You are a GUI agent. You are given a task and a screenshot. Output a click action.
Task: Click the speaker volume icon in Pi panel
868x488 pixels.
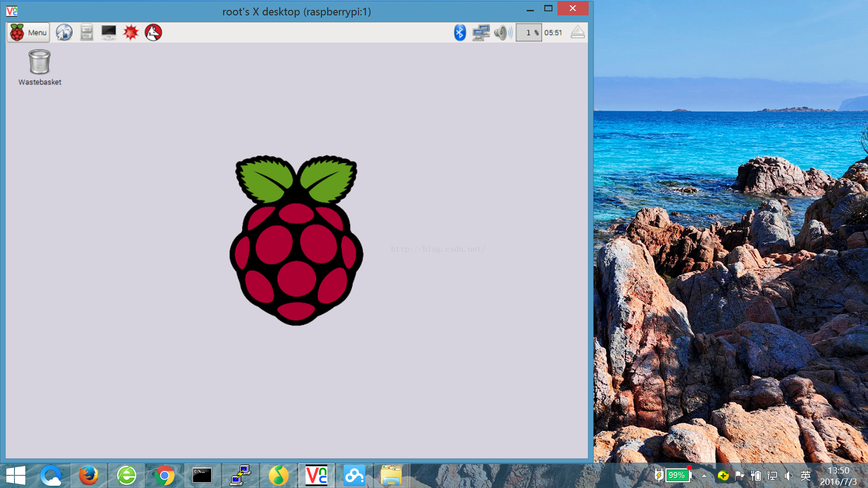pyautogui.click(x=503, y=33)
